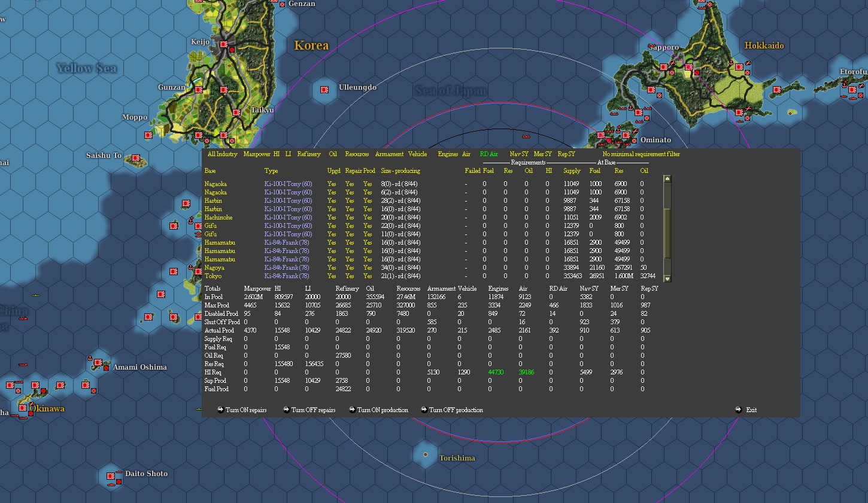The width and height of the screenshot is (868, 503).
Task: Sort list by the Type column header
Action: pyautogui.click(x=271, y=171)
